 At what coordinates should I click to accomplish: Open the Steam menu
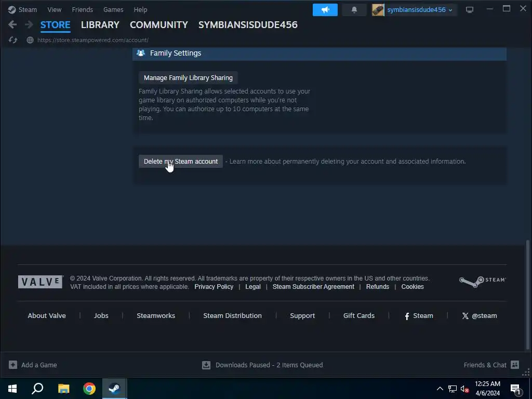tap(28, 9)
